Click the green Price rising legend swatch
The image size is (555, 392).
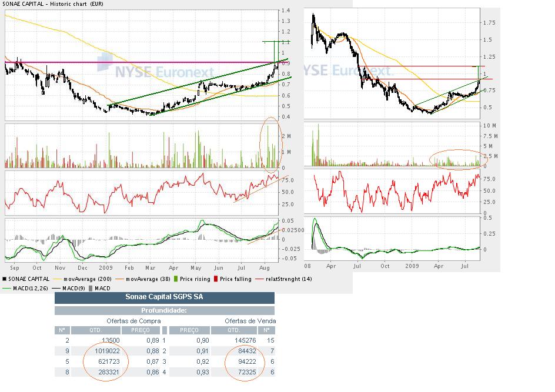pyautogui.click(x=176, y=279)
